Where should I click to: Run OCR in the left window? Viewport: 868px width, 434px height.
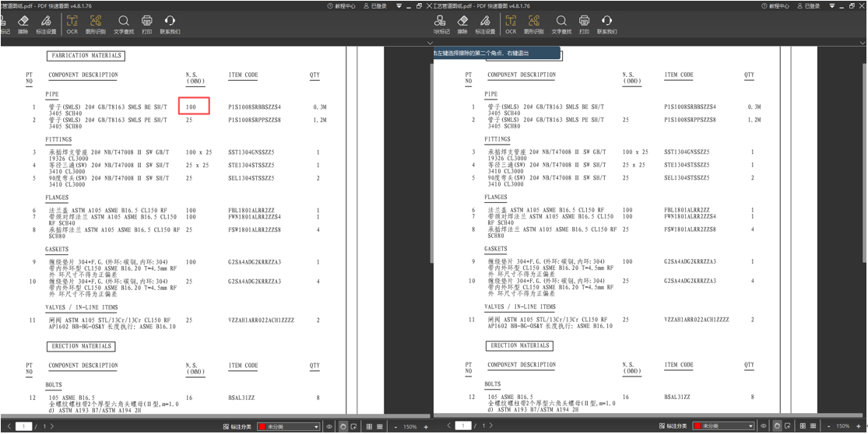[72, 23]
